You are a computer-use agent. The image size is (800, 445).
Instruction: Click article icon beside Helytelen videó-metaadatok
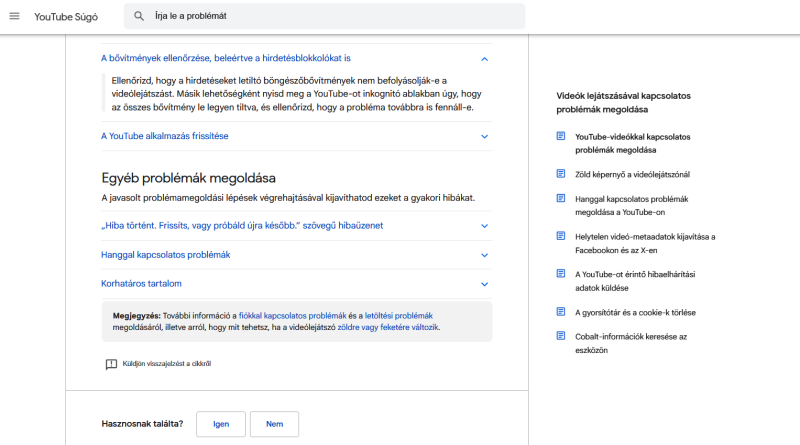pos(561,236)
